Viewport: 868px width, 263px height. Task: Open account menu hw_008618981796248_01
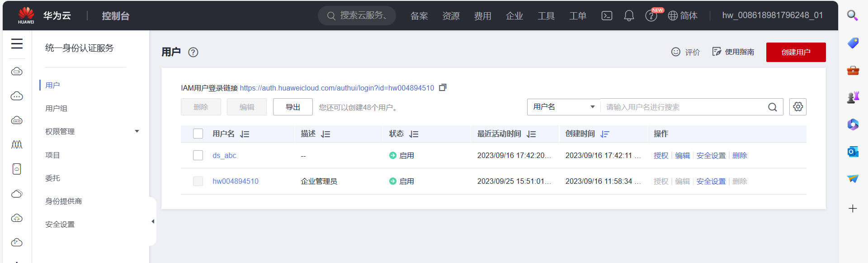(772, 15)
